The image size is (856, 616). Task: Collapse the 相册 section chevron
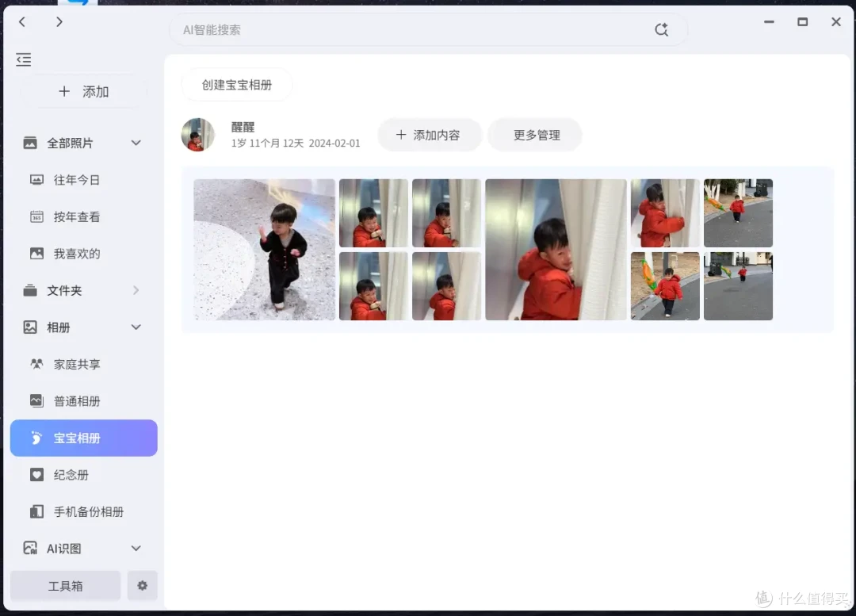tap(136, 327)
